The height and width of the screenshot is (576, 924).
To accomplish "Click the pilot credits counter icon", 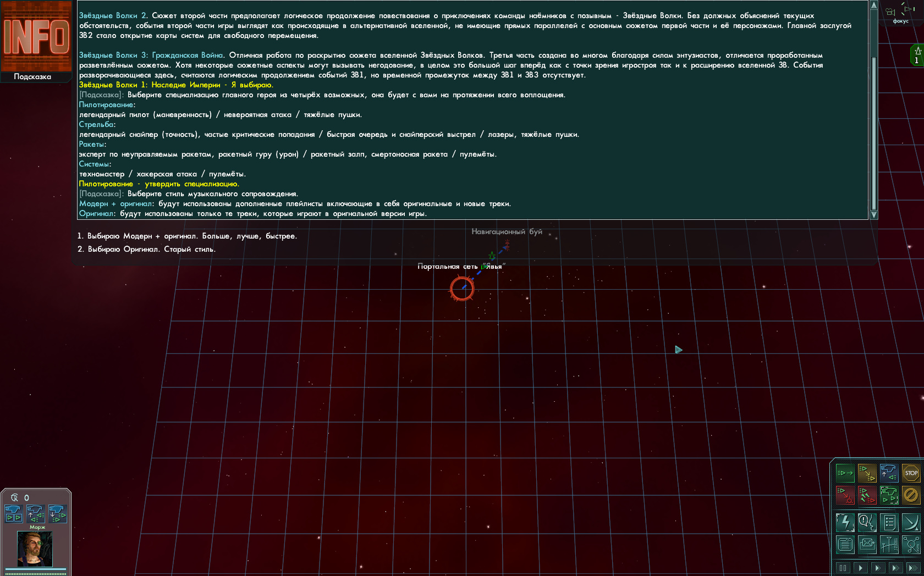I will click(x=14, y=497).
